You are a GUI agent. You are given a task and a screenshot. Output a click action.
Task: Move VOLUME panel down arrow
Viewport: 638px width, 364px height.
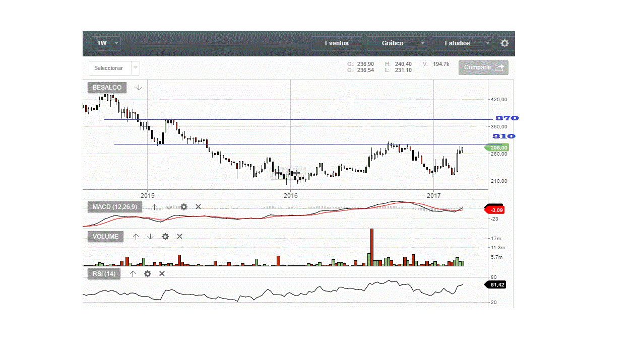click(150, 237)
